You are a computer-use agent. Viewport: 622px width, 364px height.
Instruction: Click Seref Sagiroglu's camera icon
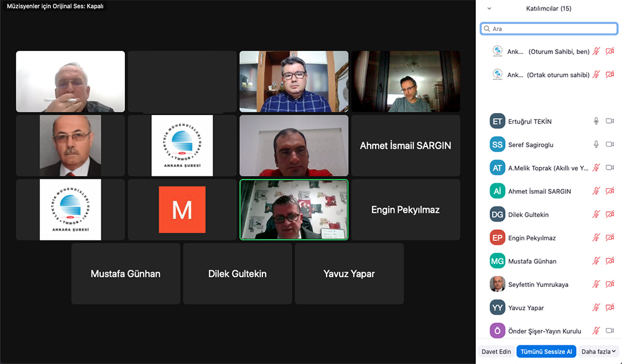[610, 145]
